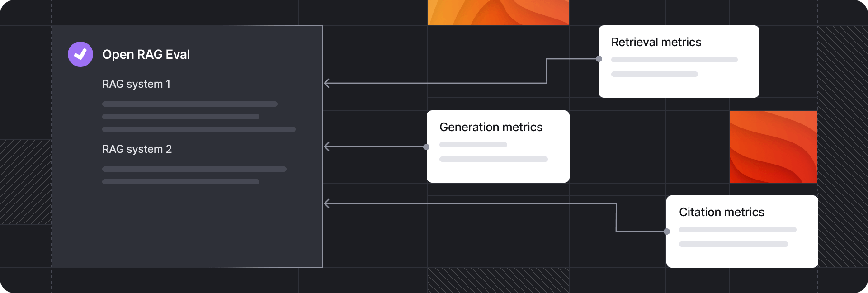
Task: Click the connector dot on Retrieval metrics card
Action: [599, 59]
